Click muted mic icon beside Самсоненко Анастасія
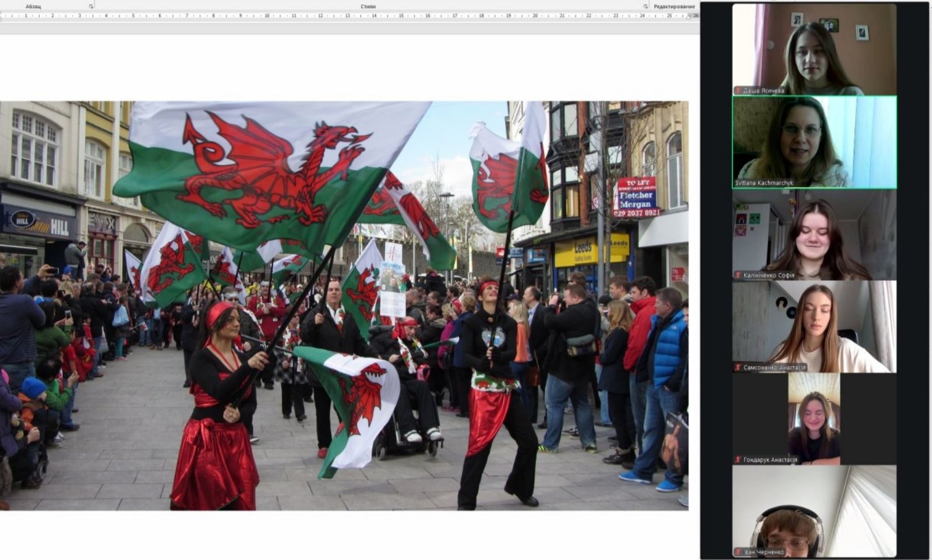Image resolution: width=932 pixels, height=560 pixels. pyautogui.click(x=738, y=367)
